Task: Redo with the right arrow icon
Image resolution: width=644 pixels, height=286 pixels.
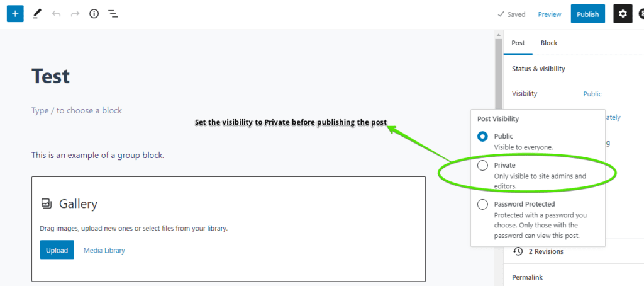Action: pyautogui.click(x=75, y=14)
